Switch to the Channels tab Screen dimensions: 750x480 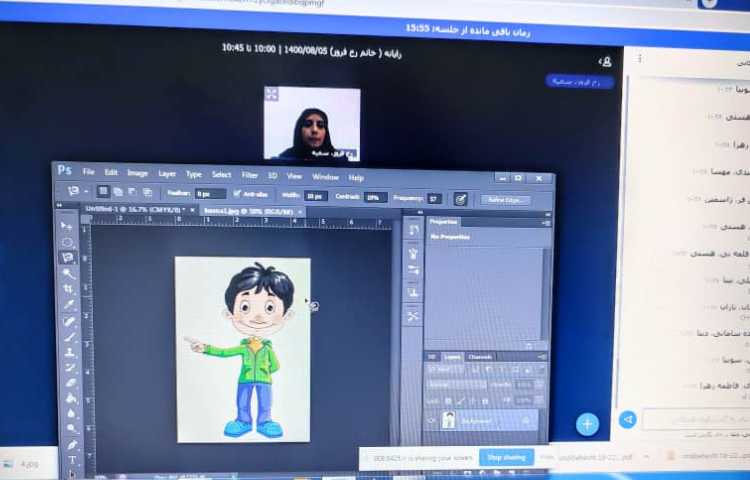(480, 357)
